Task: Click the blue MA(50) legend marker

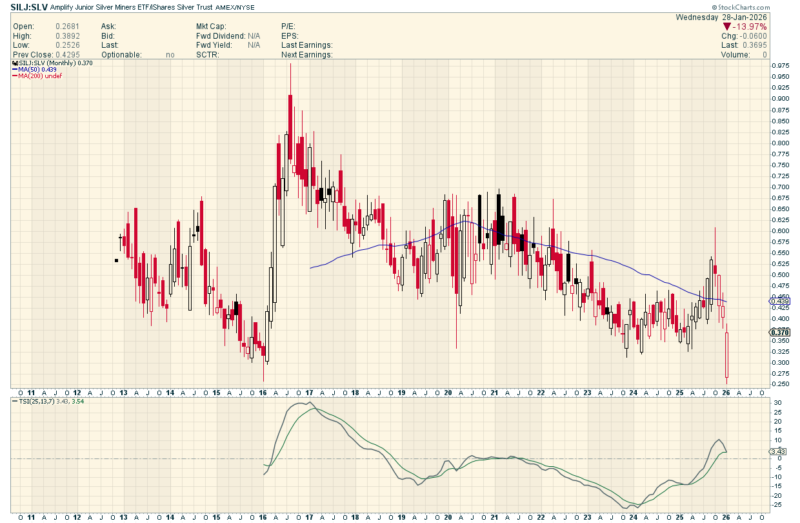Action: tap(13, 69)
